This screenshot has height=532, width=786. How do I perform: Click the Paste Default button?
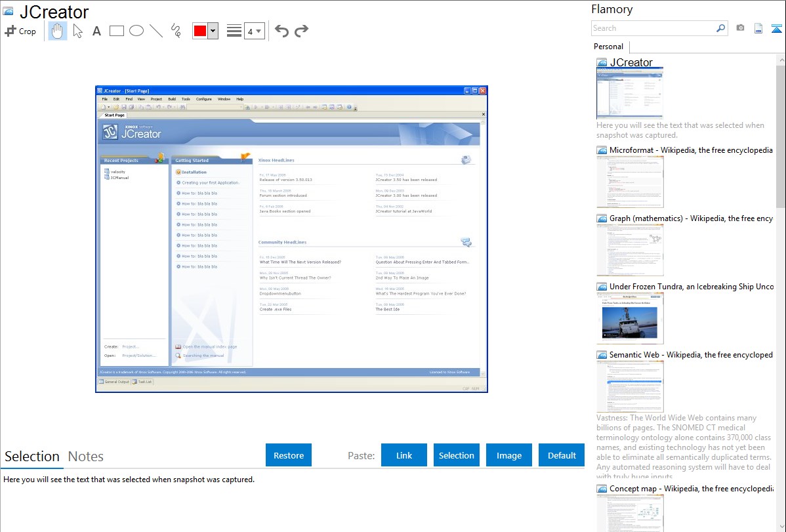tap(562, 455)
